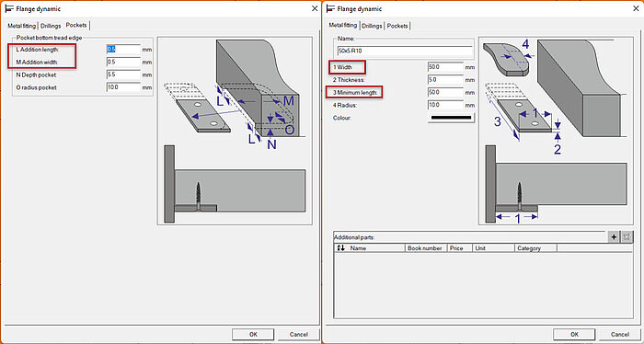Click the '2 Thickness:' label
The image size is (644, 344).
coord(349,80)
